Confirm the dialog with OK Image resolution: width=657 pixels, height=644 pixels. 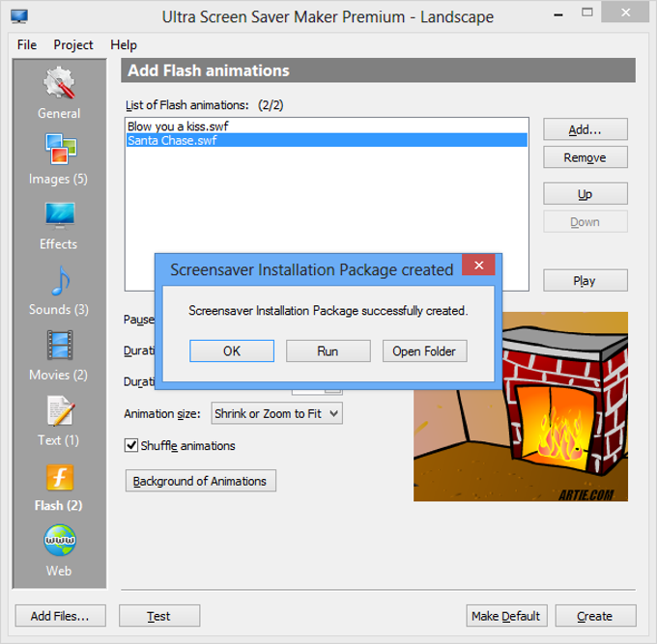click(232, 350)
